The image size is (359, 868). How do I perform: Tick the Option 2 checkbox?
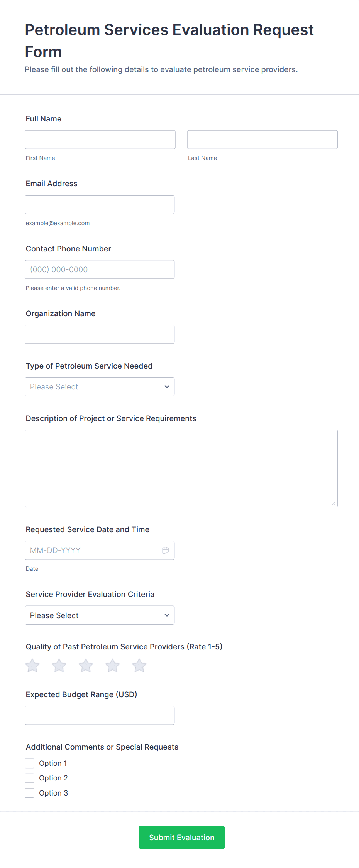[30, 778]
